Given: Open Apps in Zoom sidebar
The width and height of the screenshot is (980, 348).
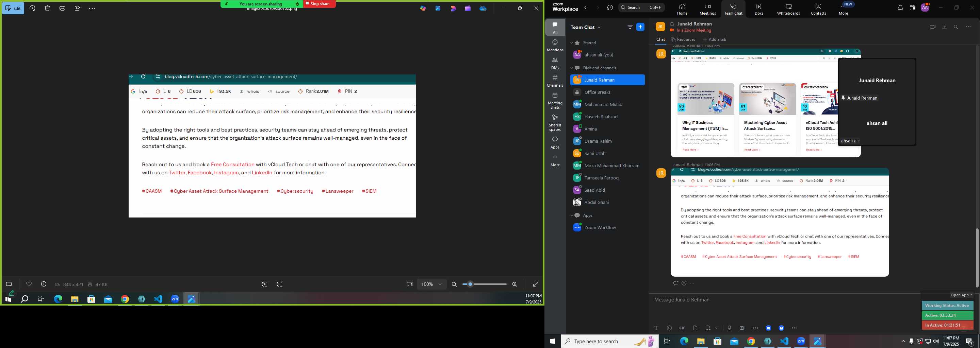Looking at the screenshot, I should (555, 142).
